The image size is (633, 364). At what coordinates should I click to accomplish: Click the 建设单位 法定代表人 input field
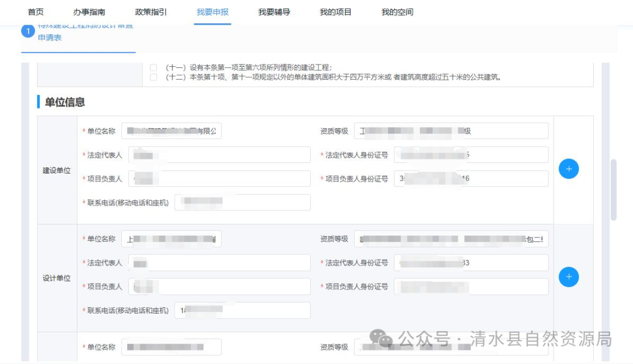point(219,154)
